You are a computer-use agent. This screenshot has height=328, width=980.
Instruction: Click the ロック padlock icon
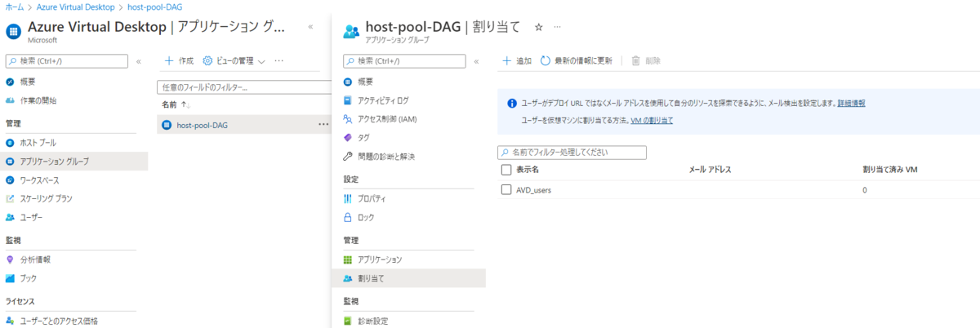pos(349,218)
